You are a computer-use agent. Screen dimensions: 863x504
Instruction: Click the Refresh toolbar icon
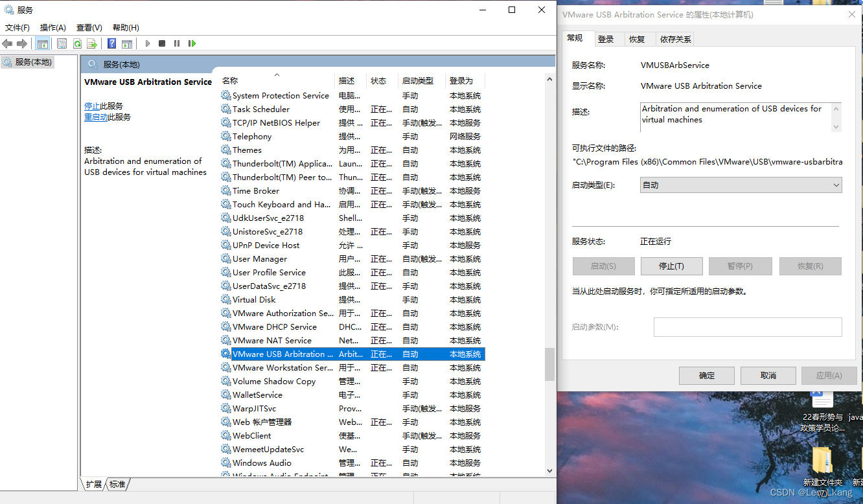click(x=77, y=43)
